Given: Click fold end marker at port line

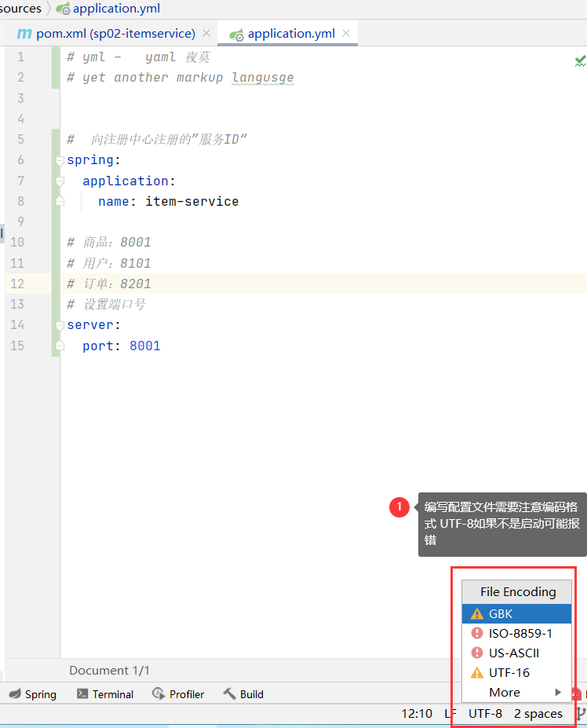Looking at the screenshot, I should click(60, 346).
